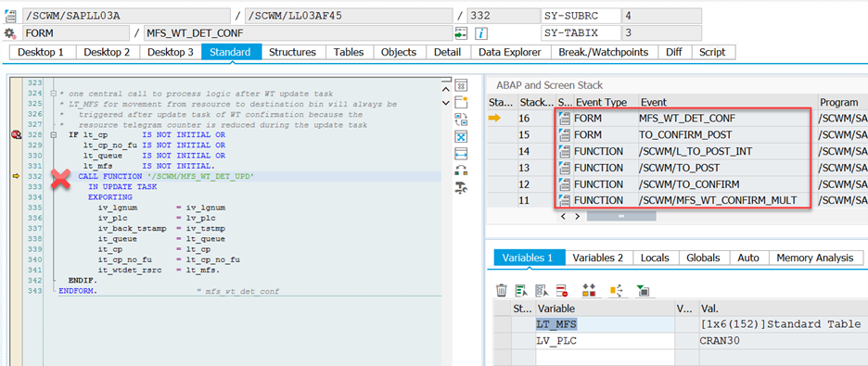Screen dimensions: 868x366
Task: Open the Script tab
Action: click(x=712, y=52)
